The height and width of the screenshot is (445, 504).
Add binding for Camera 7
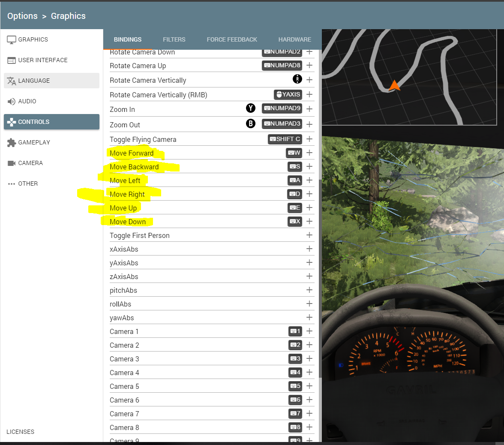(x=309, y=413)
